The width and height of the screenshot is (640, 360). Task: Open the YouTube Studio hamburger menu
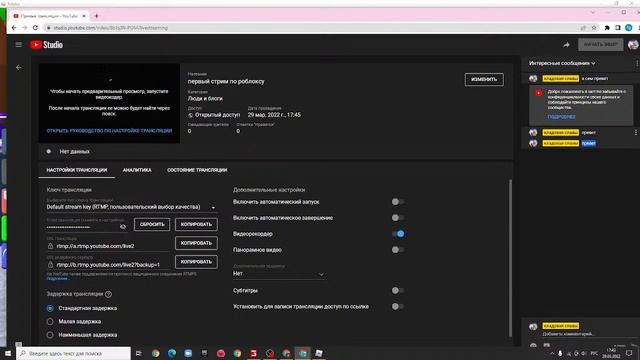pyautogui.click(x=19, y=44)
